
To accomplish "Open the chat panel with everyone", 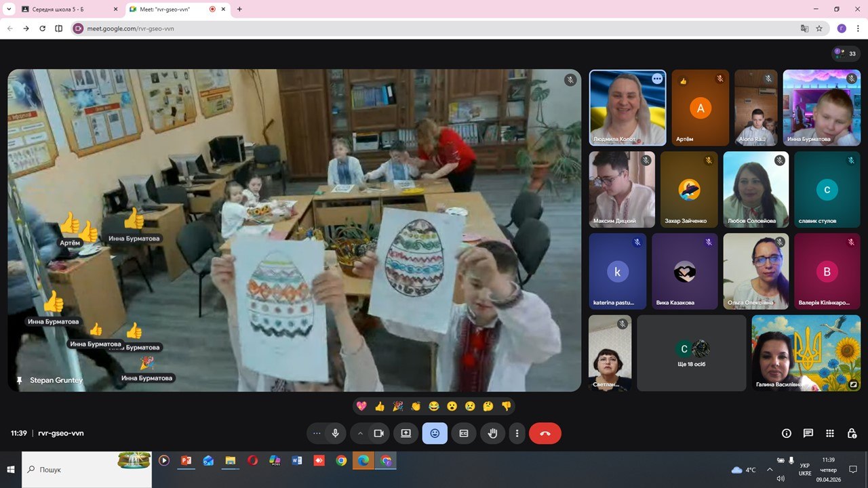I will click(x=808, y=433).
